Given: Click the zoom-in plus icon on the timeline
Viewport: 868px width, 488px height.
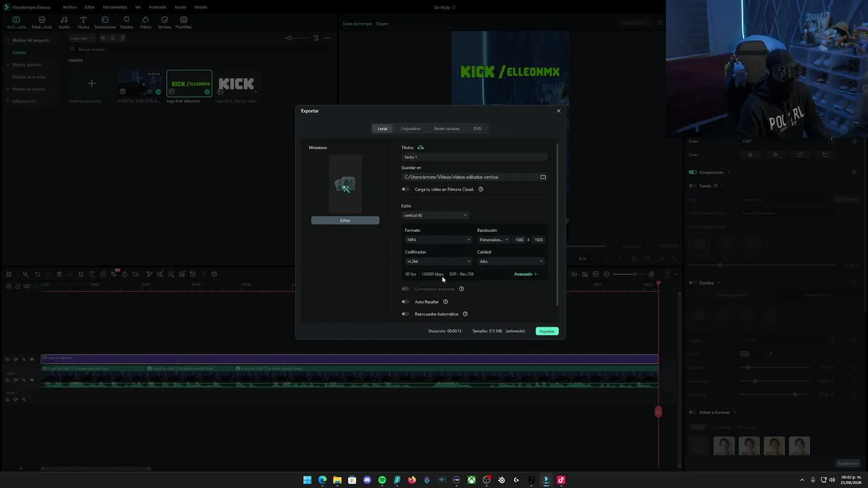Looking at the screenshot, I should coord(651,274).
